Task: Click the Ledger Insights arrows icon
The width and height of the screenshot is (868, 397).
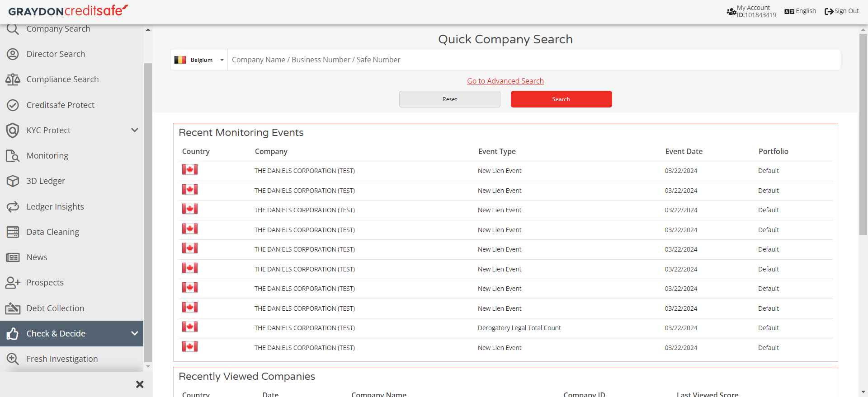Action: (x=13, y=207)
